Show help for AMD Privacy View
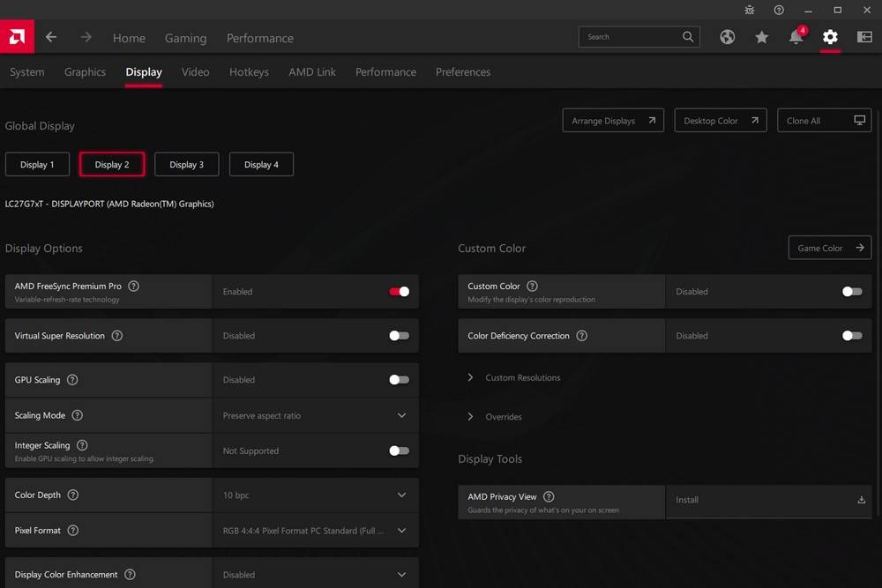 (549, 497)
